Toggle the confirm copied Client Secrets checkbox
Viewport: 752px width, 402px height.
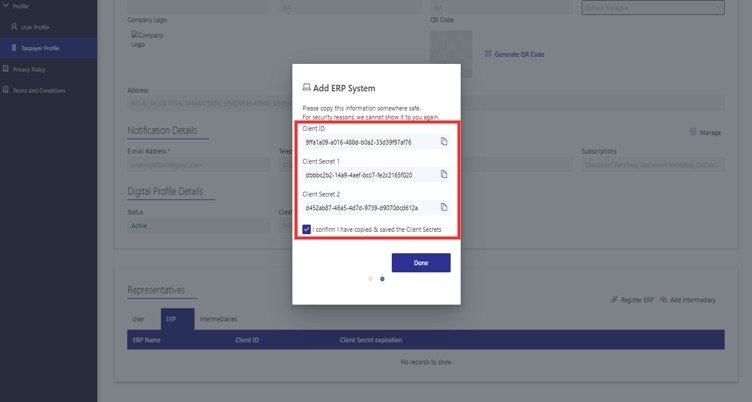coord(307,229)
